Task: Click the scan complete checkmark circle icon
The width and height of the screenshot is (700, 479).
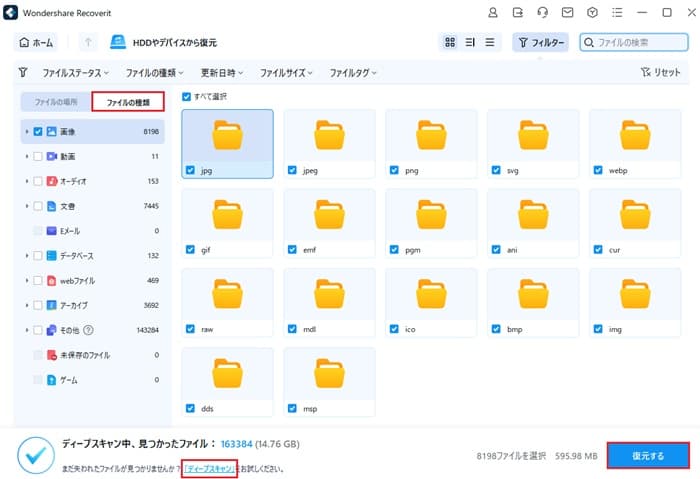Action: (x=36, y=455)
